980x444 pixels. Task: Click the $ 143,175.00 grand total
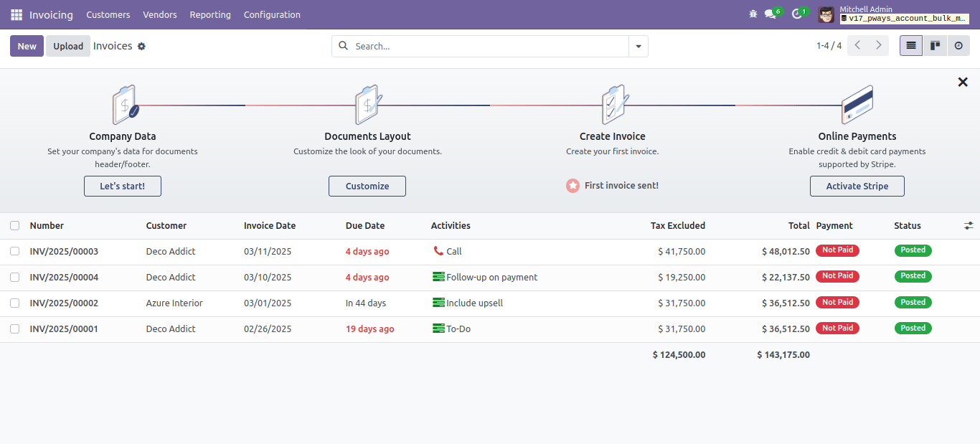click(783, 354)
